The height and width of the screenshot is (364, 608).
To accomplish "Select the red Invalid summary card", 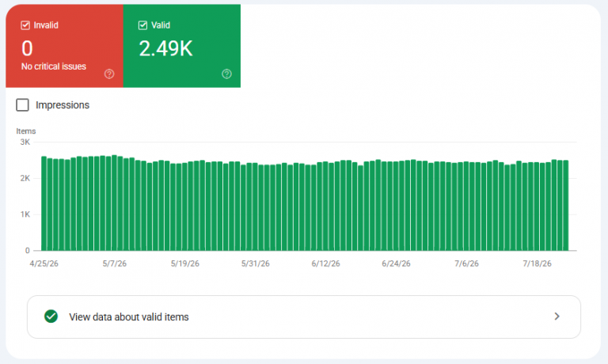I will (64, 46).
